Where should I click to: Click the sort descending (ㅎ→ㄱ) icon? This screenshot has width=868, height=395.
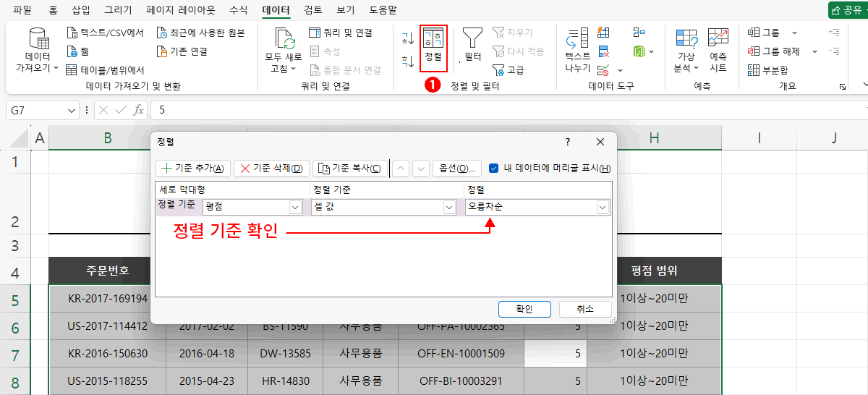408,61
